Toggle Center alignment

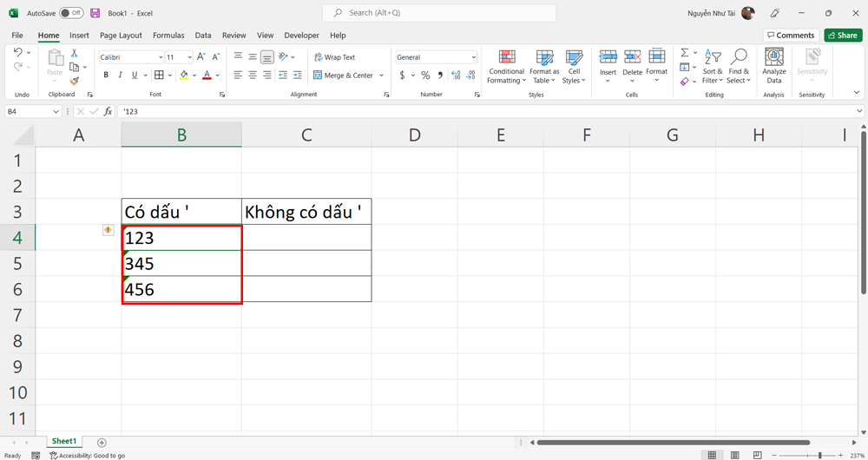click(253, 75)
